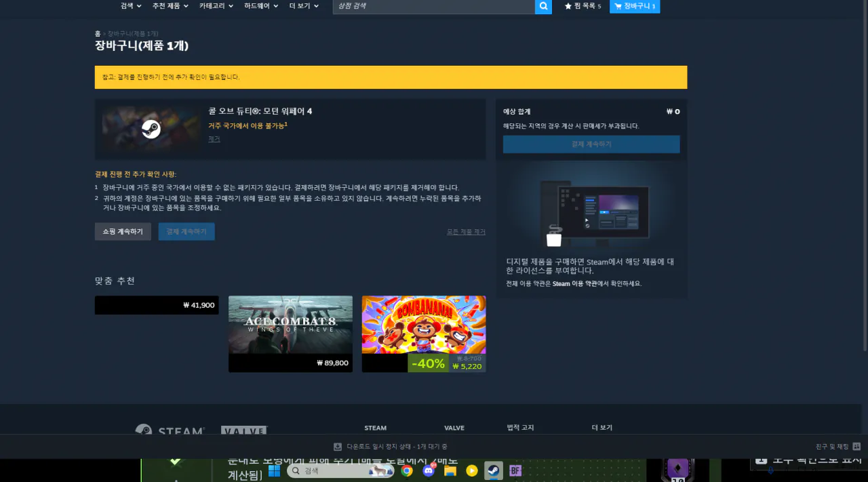Click the 더 보기 footer heading
Image resolution: width=868 pixels, height=482 pixels.
[x=601, y=428]
